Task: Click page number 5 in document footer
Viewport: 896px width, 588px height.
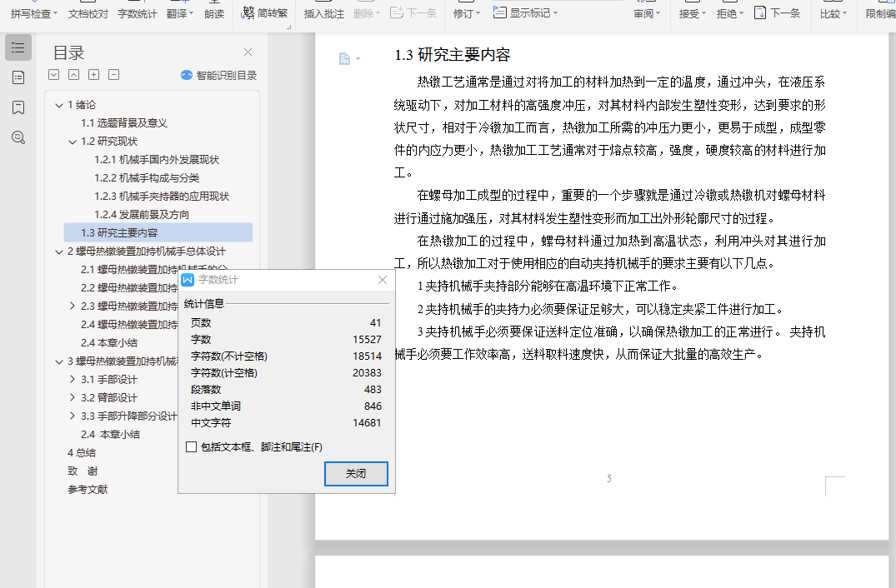Action: 609,478
